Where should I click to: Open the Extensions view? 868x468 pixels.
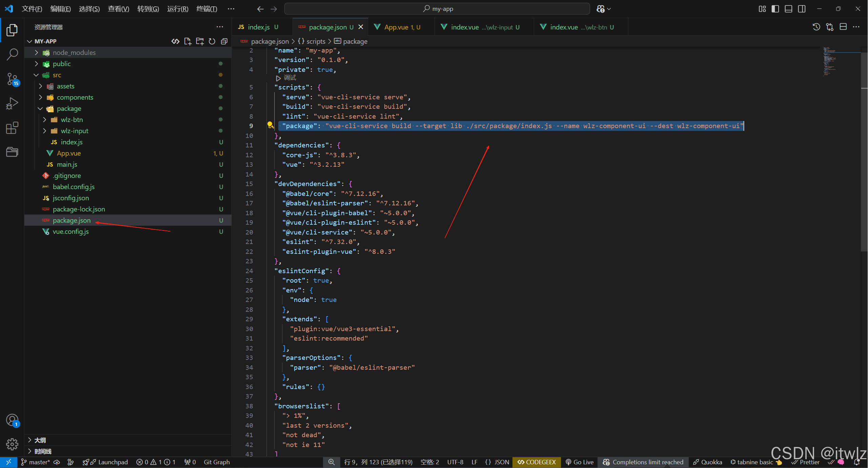[12, 128]
